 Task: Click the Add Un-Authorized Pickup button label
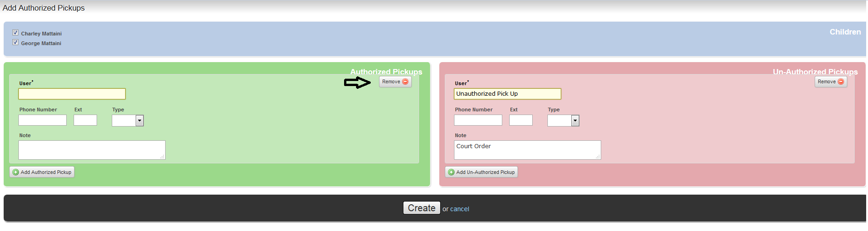(485, 172)
